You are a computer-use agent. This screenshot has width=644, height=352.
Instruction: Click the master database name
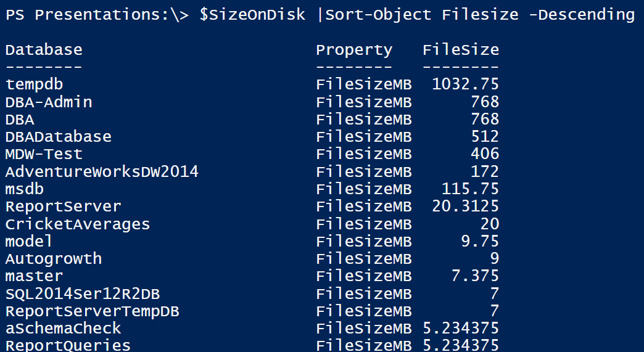tap(34, 276)
